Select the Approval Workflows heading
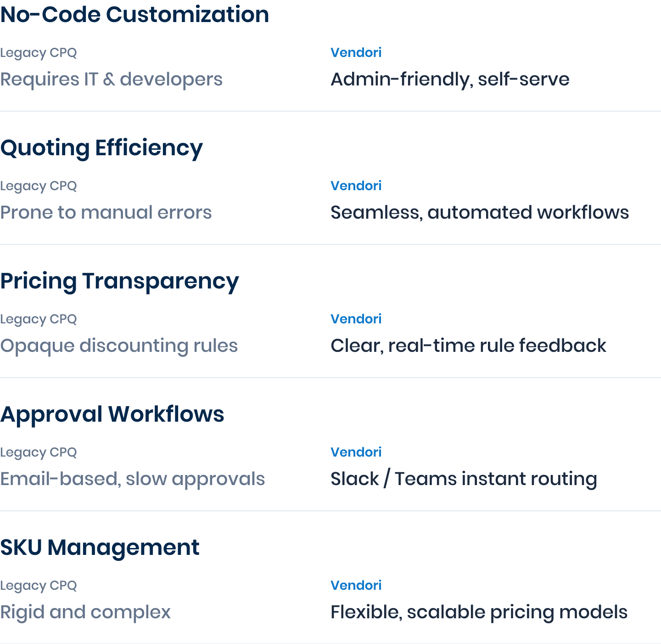Viewport: 661px width, 644px height. [x=112, y=415]
